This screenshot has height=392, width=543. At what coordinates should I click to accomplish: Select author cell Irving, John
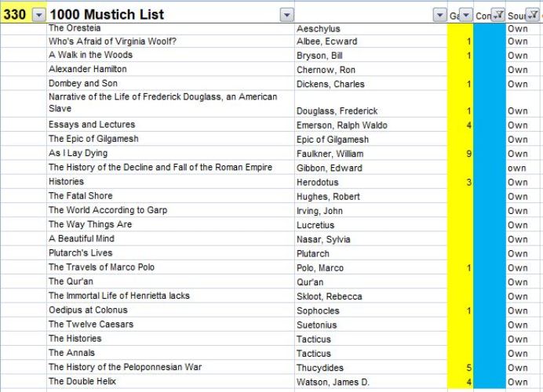(371, 209)
